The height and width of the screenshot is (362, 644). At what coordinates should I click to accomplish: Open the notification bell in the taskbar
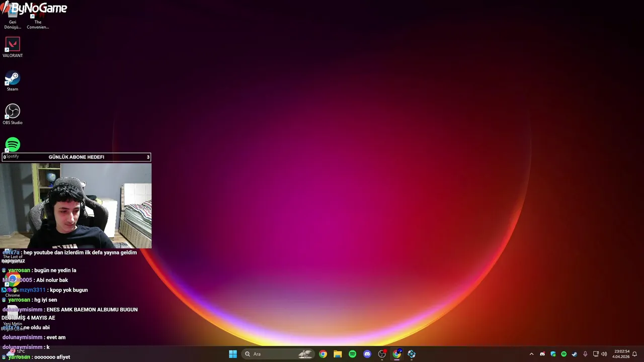pos(635,354)
